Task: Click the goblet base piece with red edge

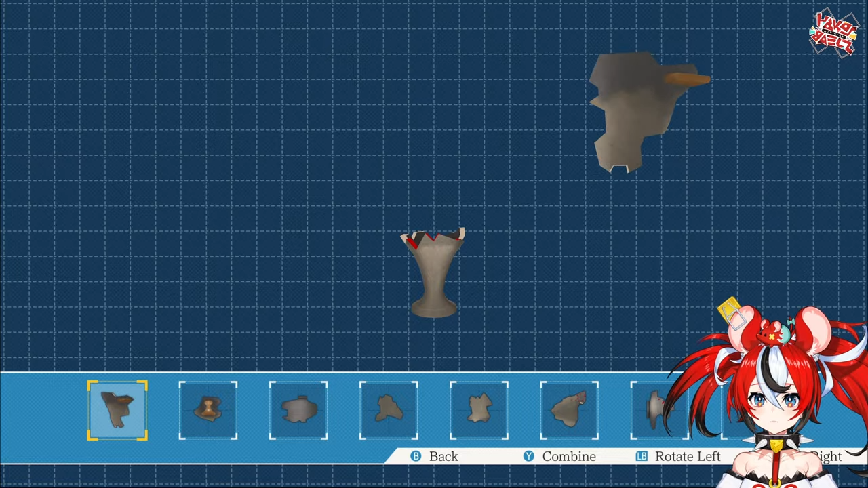Action: (x=434, y=273)
